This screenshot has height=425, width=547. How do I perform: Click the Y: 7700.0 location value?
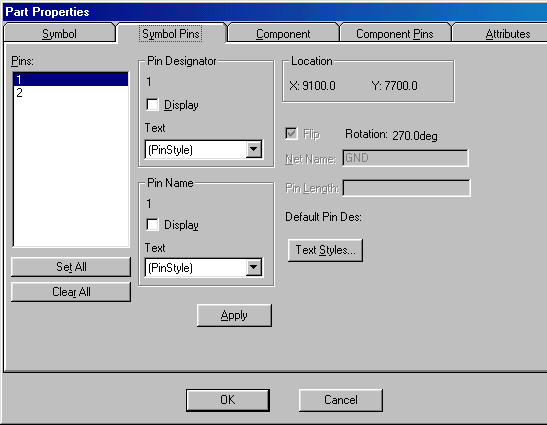(x=395, y=85)
